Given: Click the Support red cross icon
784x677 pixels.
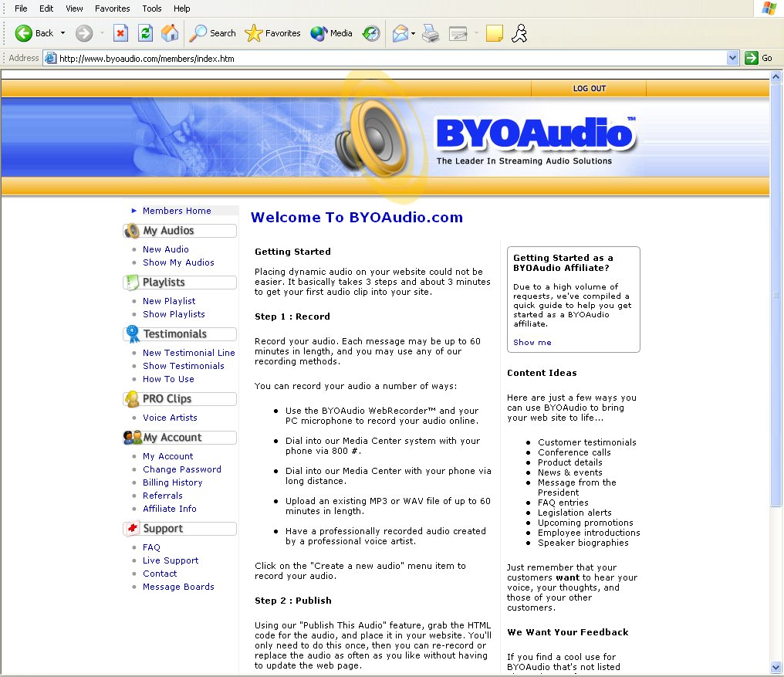Looking at the screenshot, I should click(x=133, y=528).
